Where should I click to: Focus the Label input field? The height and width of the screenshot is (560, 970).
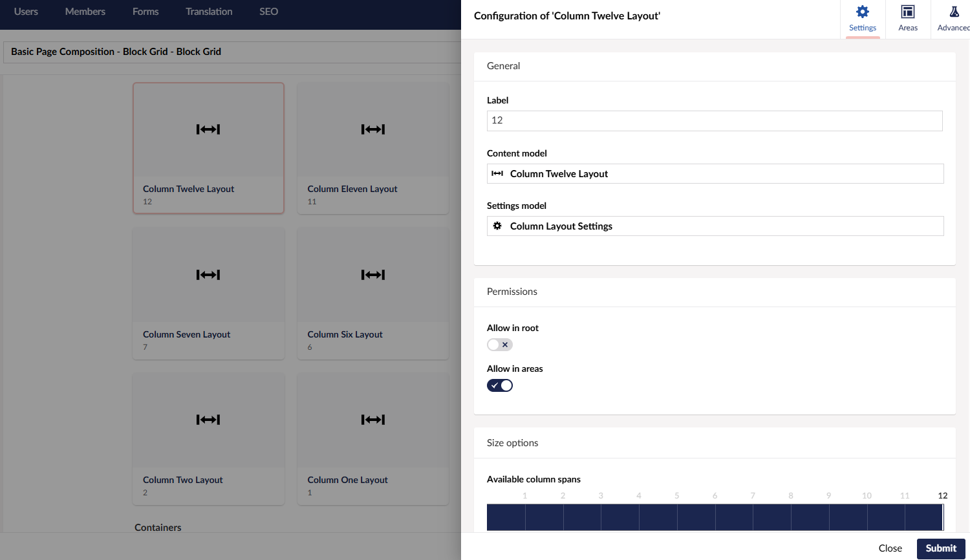pos(715,121)
